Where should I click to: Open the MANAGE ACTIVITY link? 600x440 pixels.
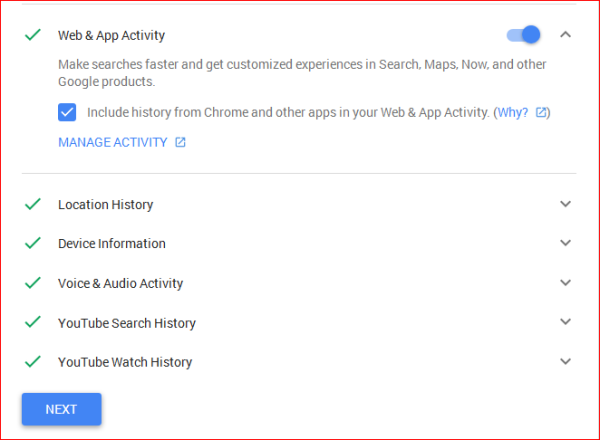(x=112, y=142)
